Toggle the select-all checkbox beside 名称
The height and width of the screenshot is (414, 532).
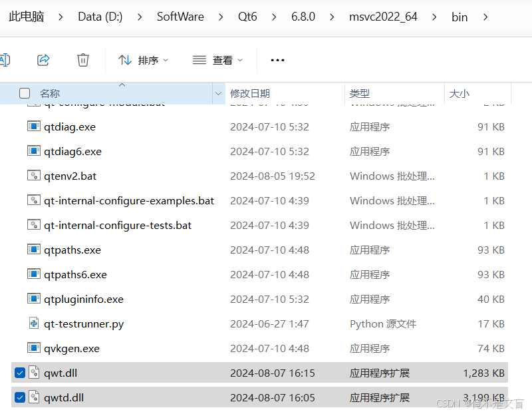point(25,93)
